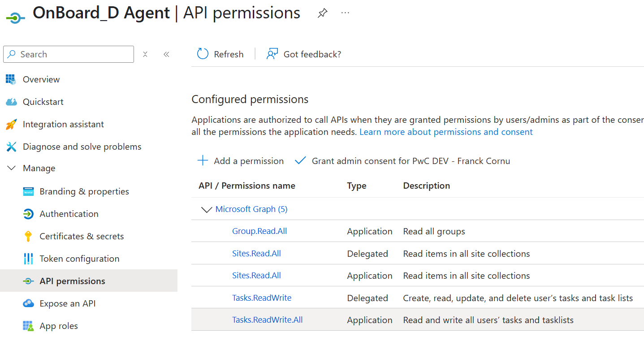Grant admin consent for PwC DEV - Franck Cornu

tap(411, 161)
